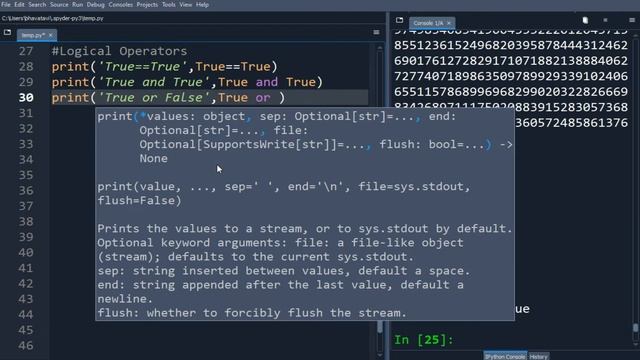Open the File menu
Viewport: 640px width, 360px height.
point(6,5)
